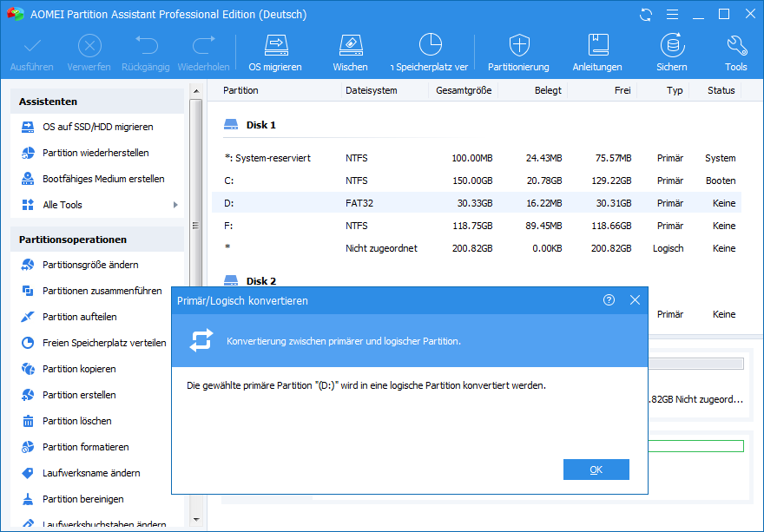Open Anleitungen guide book icon
Image resolution: width=764 pixels, height=532 pixels.
pyautogui.click(x=598, y=45)
